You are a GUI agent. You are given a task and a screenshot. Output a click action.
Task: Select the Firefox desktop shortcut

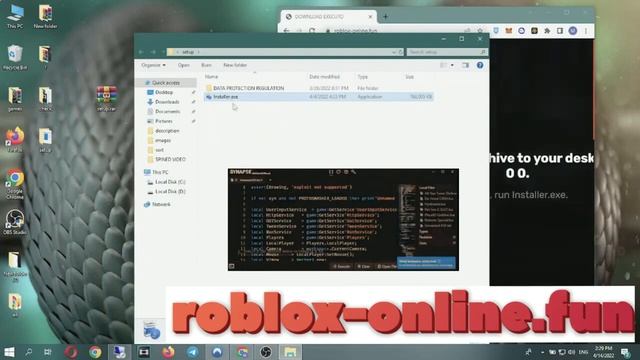15,140
